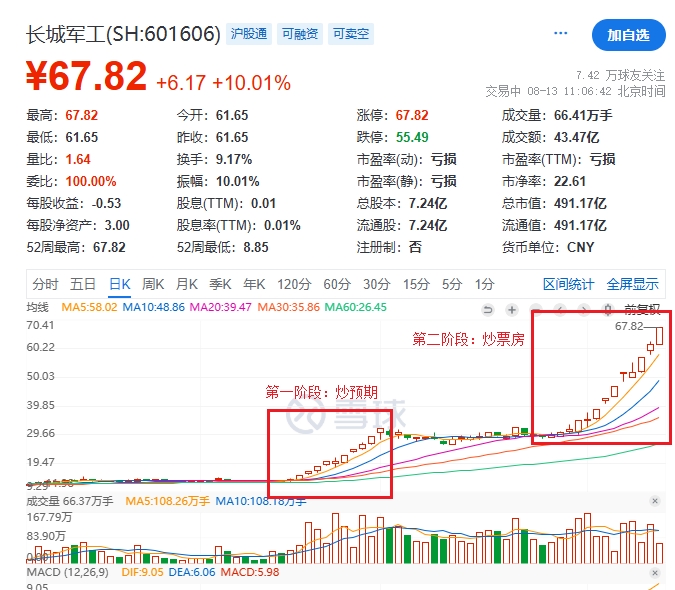Select the 年K chart tab
Screen dimensions: 675x590
254,284
